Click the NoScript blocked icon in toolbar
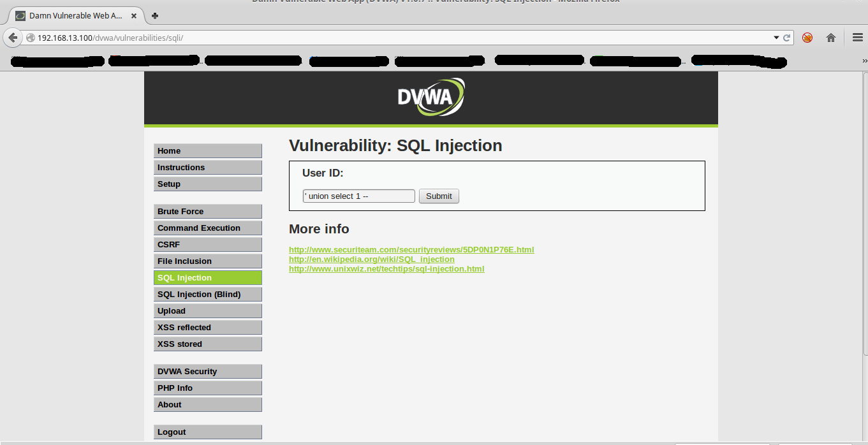 (x=807, y=38)
